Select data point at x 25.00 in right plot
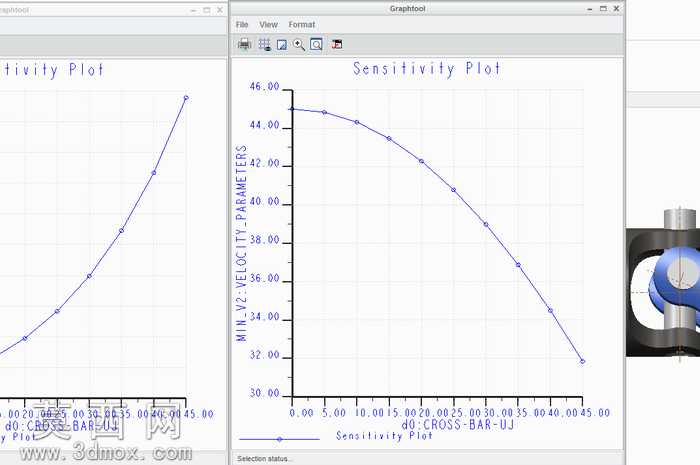The height and width of the screenshot is (465, 700). (x=454, y=190)
